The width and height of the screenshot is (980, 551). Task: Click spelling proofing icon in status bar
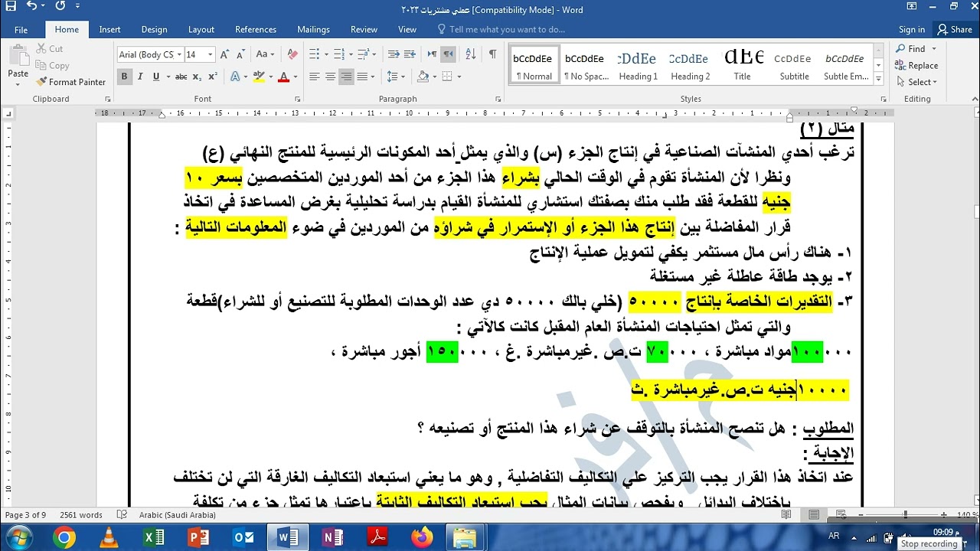tap(121, 515)
